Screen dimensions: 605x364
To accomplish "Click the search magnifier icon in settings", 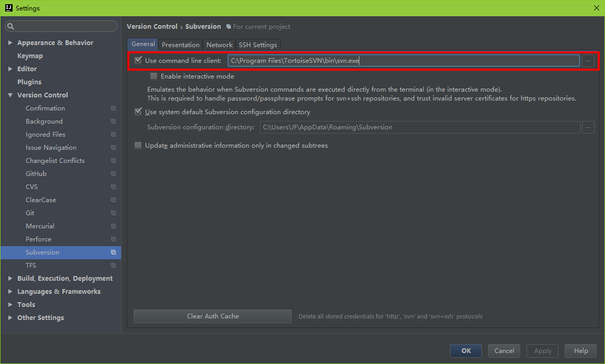I will 11,27.
